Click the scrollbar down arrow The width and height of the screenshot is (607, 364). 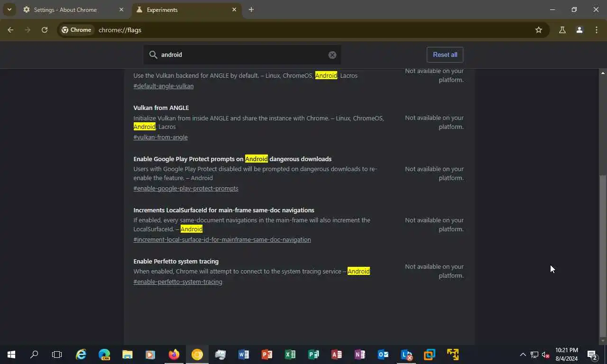[x=603, y=340]
